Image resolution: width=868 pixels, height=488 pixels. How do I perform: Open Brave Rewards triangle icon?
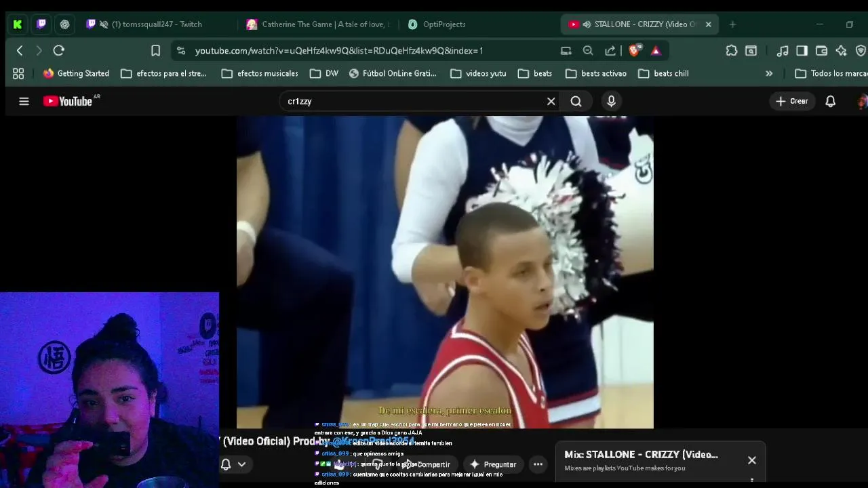(x=656, y=51)
